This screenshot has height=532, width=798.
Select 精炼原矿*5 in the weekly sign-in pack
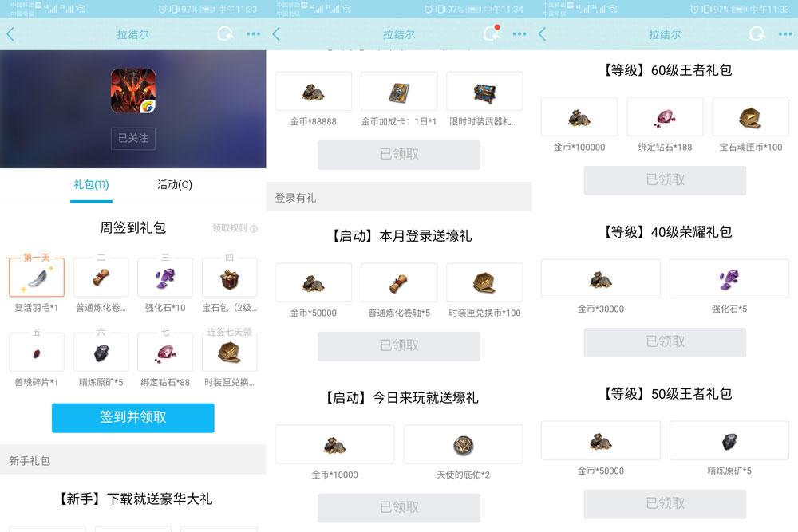[x=101, y=352]
